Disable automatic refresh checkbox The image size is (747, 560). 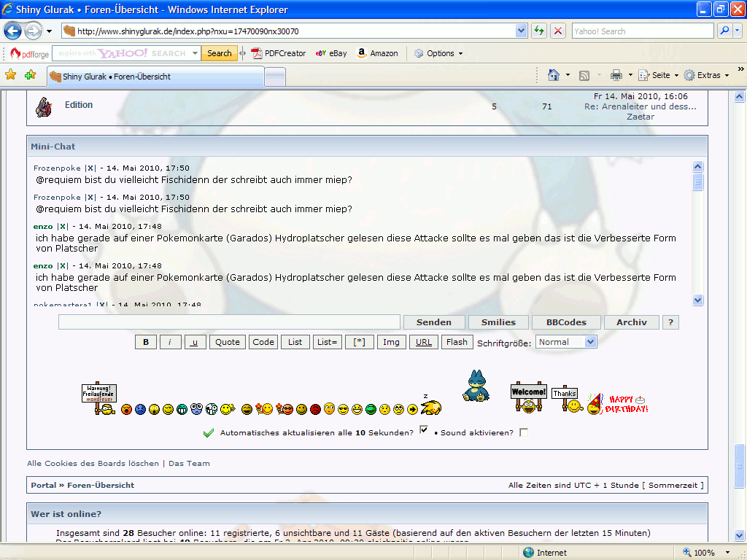(425, 430)
